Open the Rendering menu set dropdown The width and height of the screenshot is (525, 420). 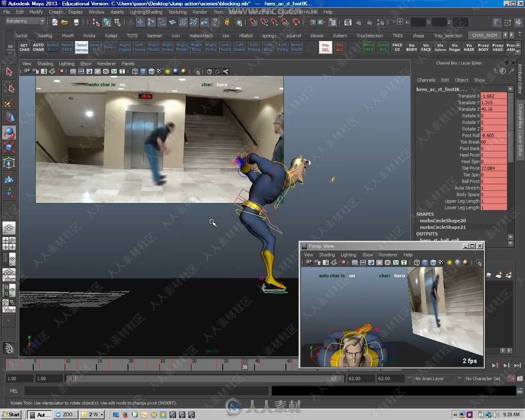point(25,21)
